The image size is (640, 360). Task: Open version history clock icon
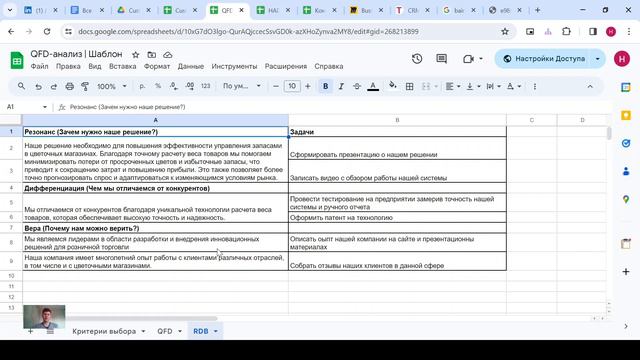(x=417, y=59)
